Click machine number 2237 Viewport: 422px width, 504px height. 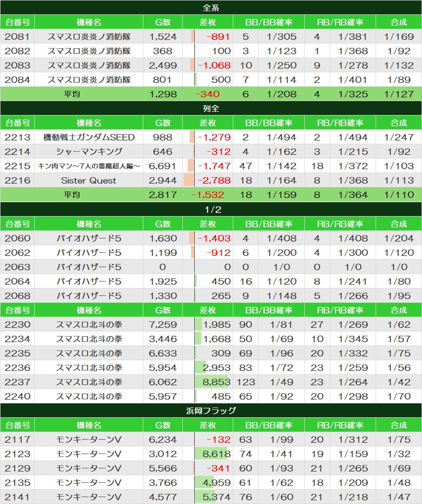click(17, 382)
